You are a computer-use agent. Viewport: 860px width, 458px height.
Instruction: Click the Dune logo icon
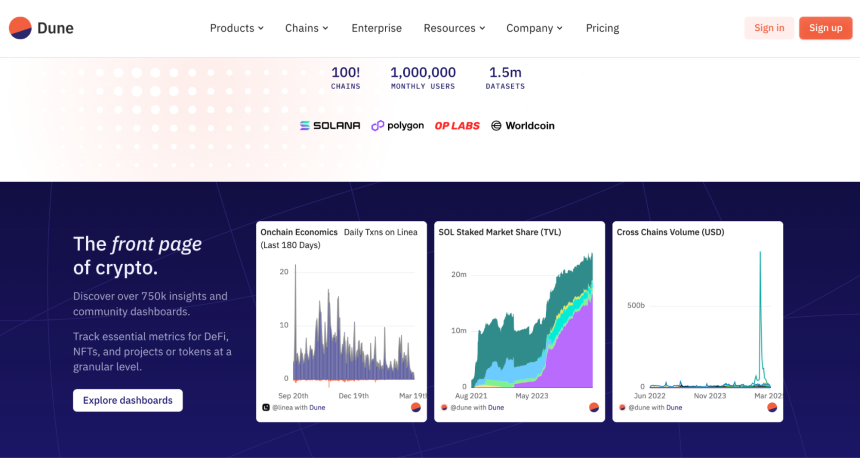pos(20,28)
